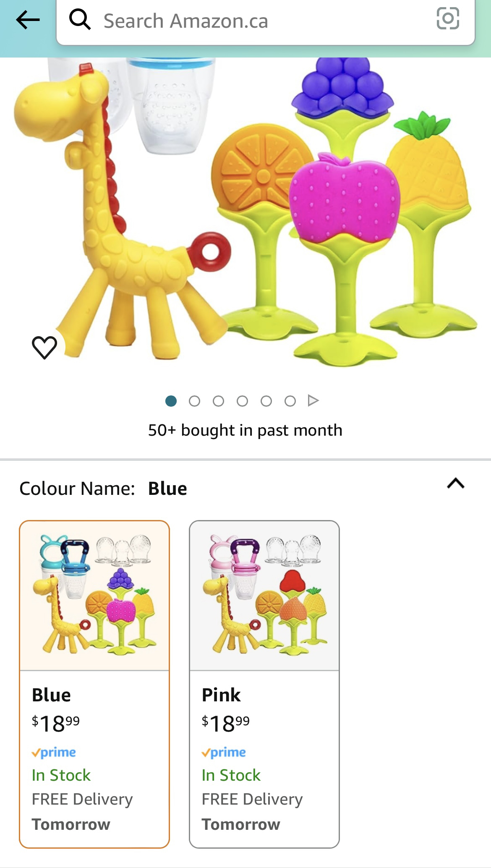
Task: Tap the 50+ bought in past month text
Action: pyautogui.click(x=245, y=430)
